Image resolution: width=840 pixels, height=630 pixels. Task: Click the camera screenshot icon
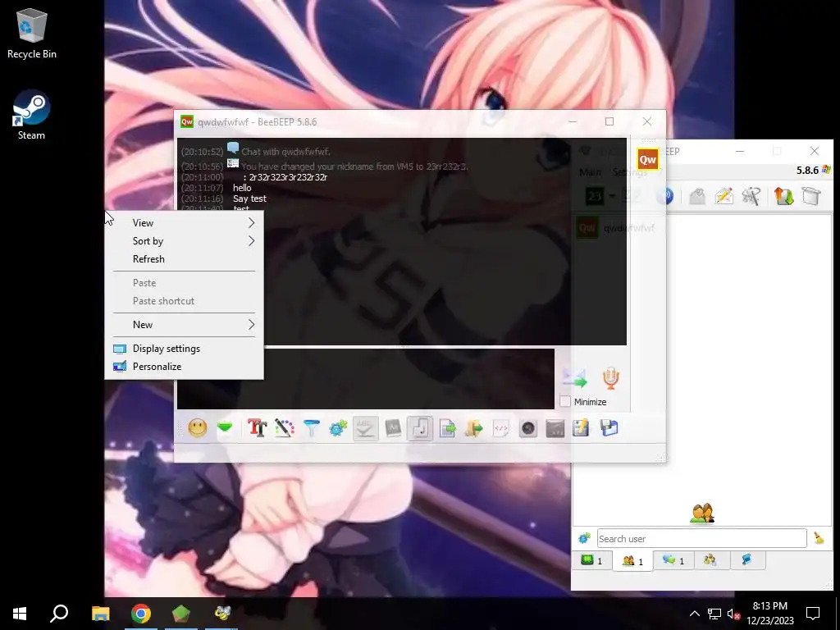pyautogui.click(x=528, y=428)
